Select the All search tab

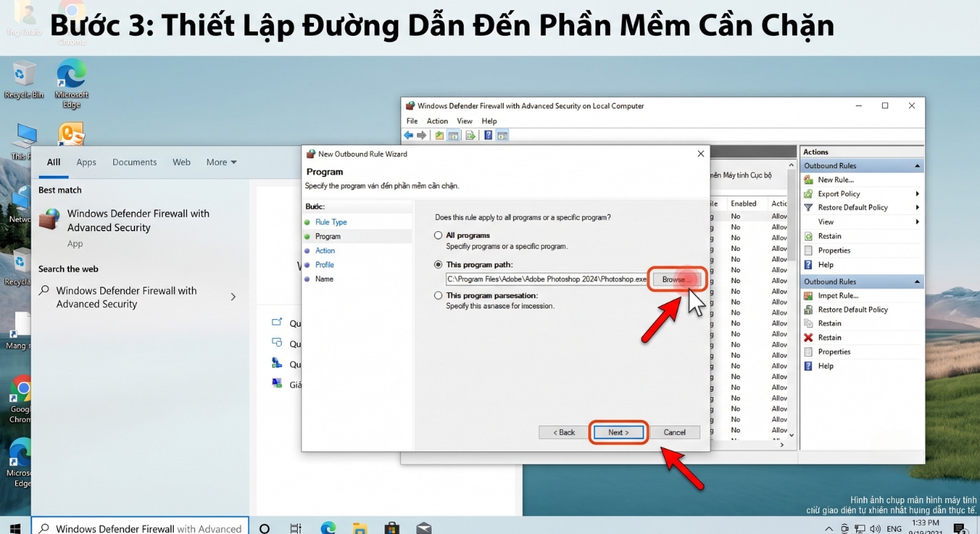[x=54, y=162]
